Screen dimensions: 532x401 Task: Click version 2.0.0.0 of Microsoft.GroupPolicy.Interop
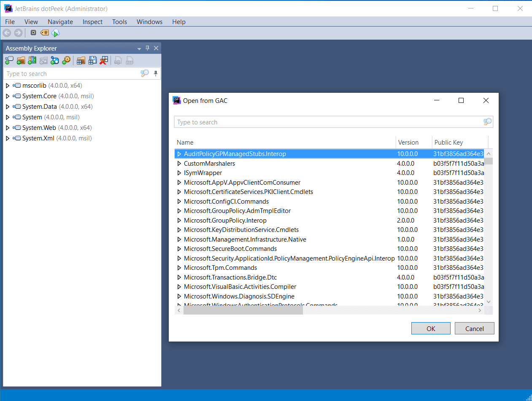[x=406, y=221]
